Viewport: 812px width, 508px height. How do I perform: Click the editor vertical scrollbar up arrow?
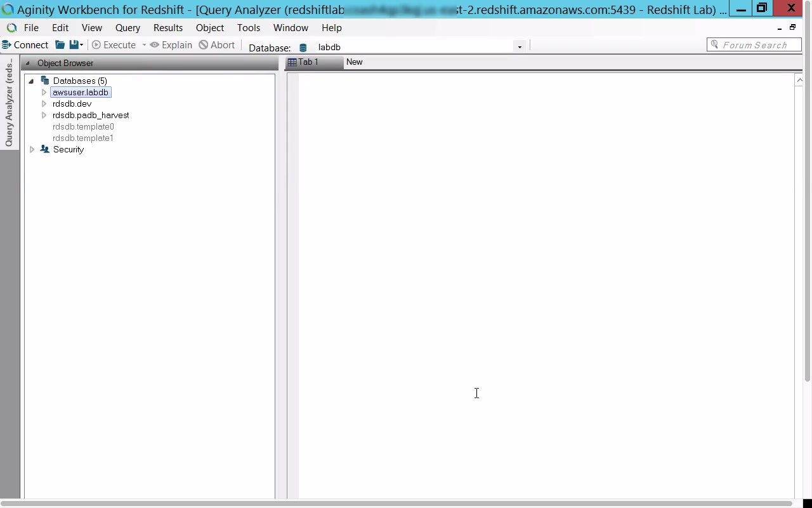tap(799, 80)
